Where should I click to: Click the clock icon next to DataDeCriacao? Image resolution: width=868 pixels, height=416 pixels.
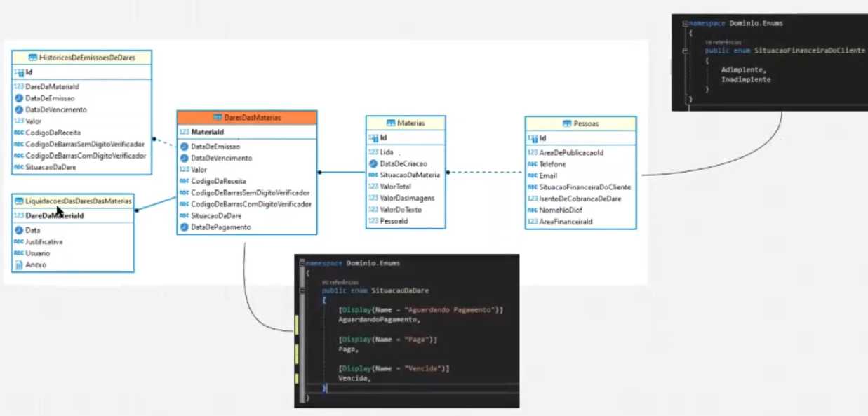coord(373,163)
